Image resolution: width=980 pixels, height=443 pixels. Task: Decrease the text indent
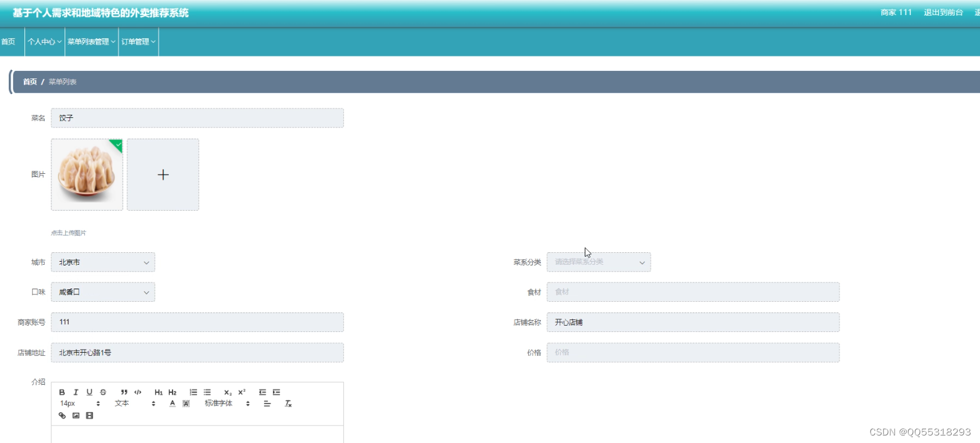[x=262, y=392]
